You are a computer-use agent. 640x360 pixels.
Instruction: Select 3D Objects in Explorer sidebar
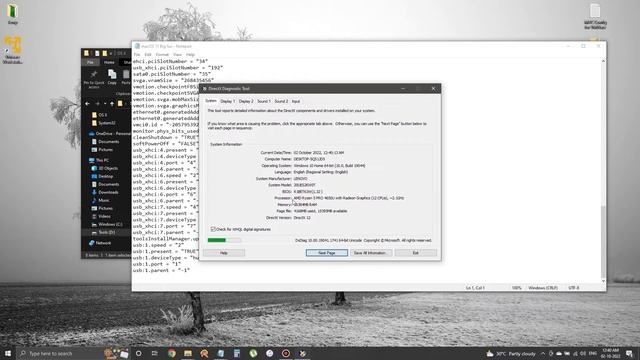[104, 168]
